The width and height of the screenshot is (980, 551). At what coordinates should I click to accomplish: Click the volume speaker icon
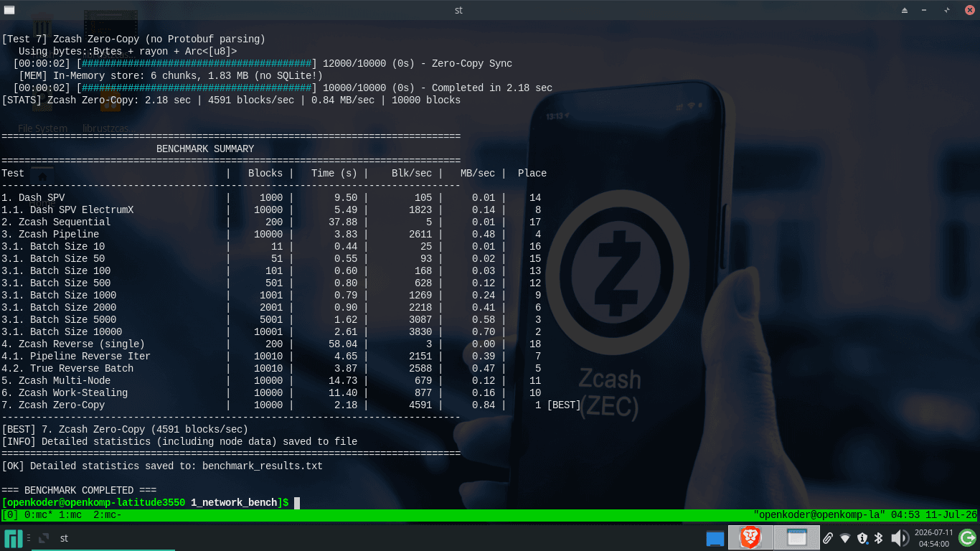tap(899, 538)
